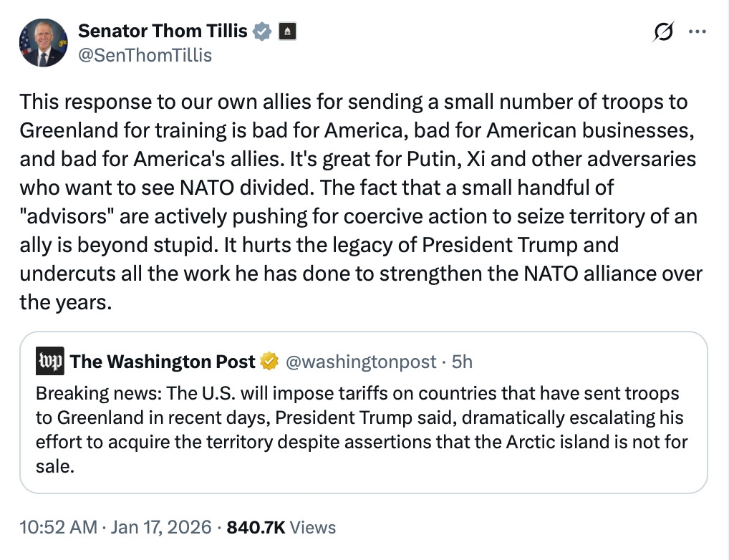729x560 pixels.
Task: Click the gold verified badge on Washington Post
Action: point(269,362)
